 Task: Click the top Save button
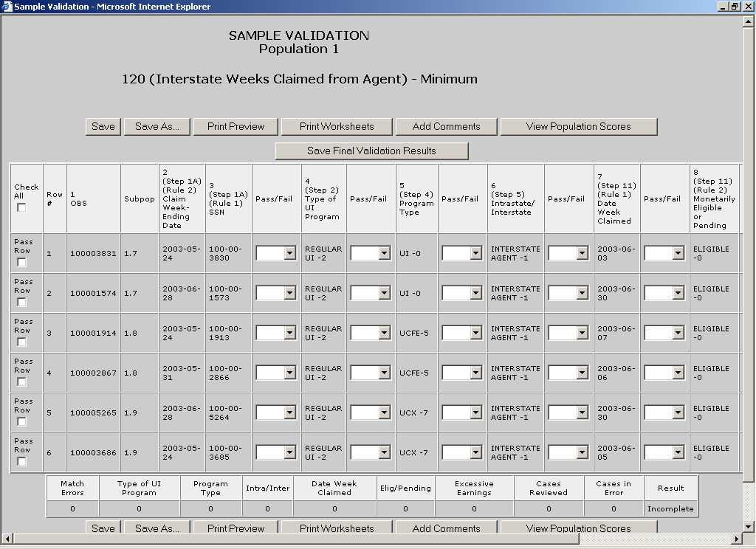click(103, 126)
